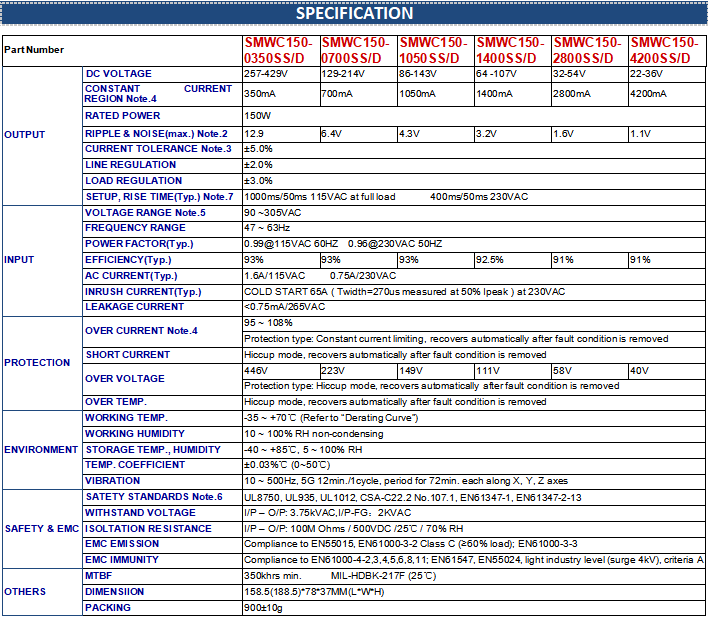
Task: Click the SAFETY & EMC section label
Action: click(39, 528)
